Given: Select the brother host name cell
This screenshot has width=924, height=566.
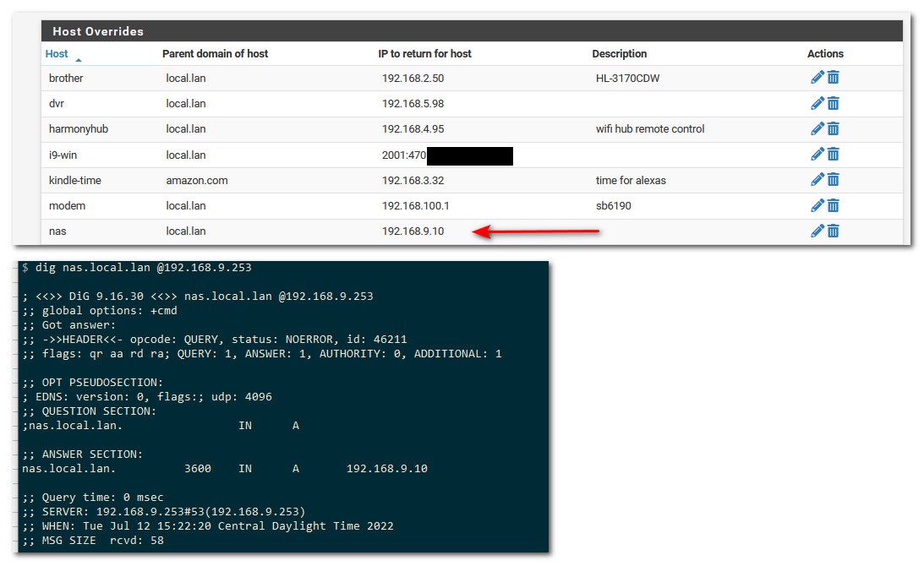Looking at the screenshot, I should click(66, 78).
